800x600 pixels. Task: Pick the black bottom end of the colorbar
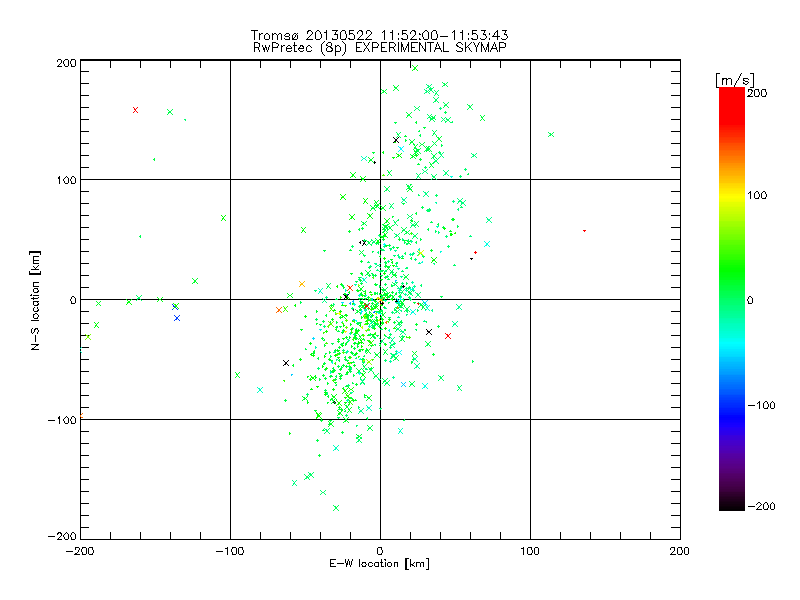pyautogui.click(x=732, y=505)
